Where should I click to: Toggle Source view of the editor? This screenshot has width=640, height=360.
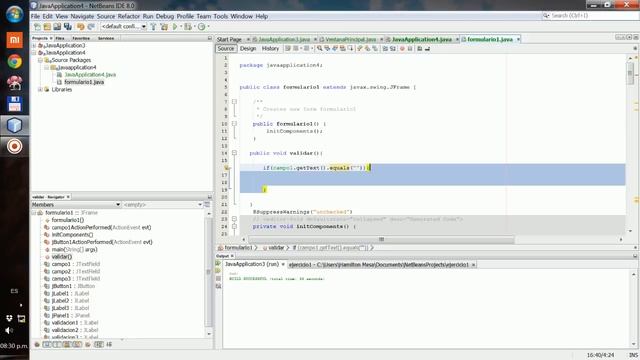[226, 49]
